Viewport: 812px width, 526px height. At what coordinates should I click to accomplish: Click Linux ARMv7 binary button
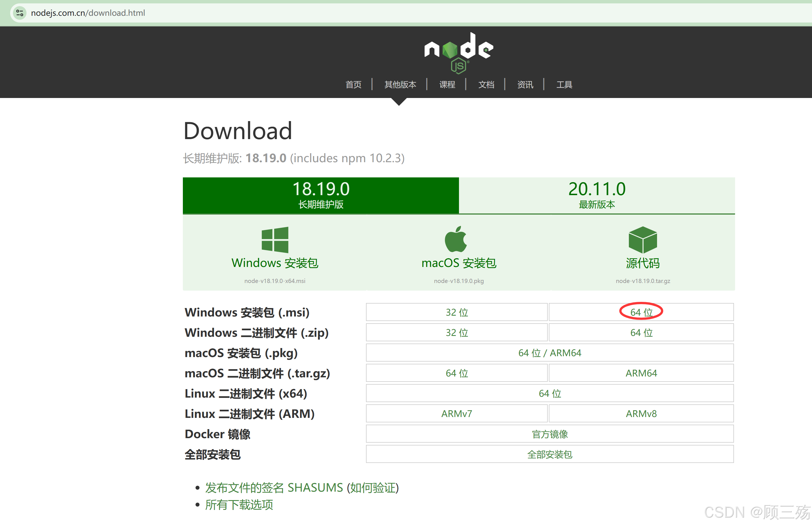tap(456, 413)
